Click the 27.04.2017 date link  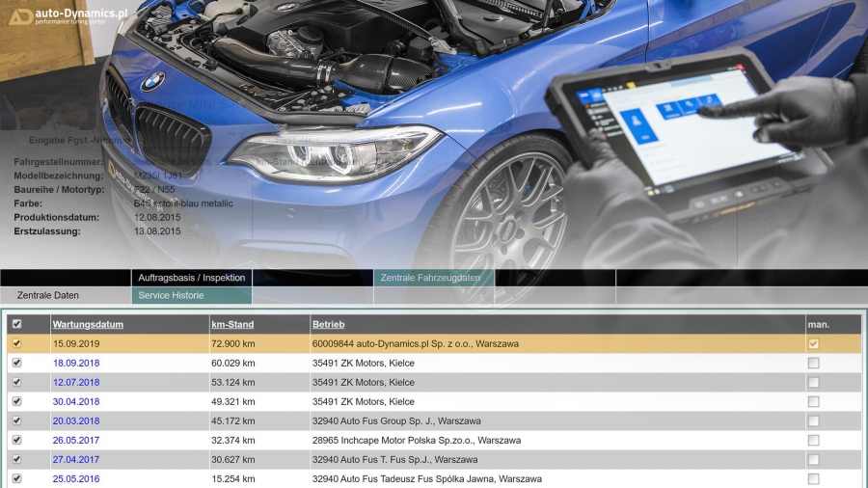(76, 459)
